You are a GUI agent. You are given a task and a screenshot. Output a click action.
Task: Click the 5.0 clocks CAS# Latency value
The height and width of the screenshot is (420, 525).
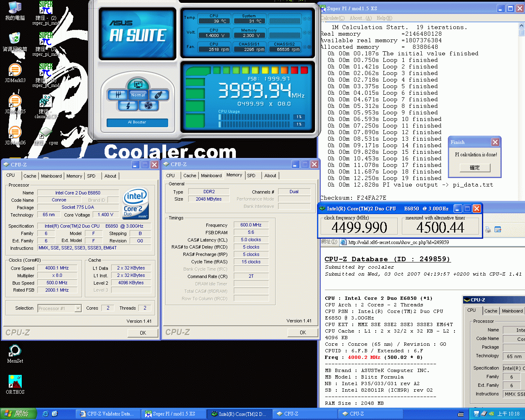(251, 240)
